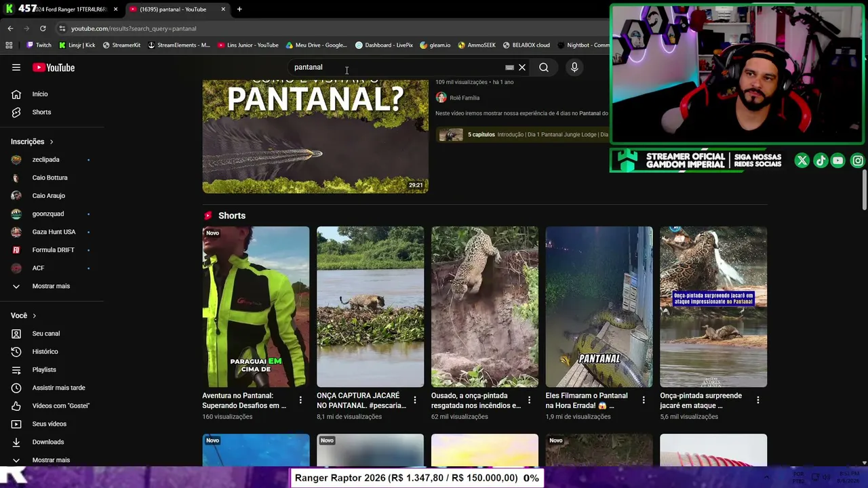Reload the current page

(43, 28)
